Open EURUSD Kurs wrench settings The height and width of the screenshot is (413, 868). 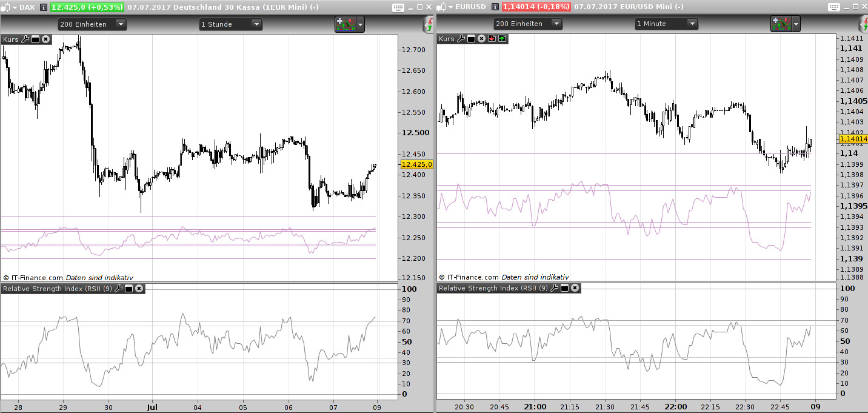coord(461,39)
